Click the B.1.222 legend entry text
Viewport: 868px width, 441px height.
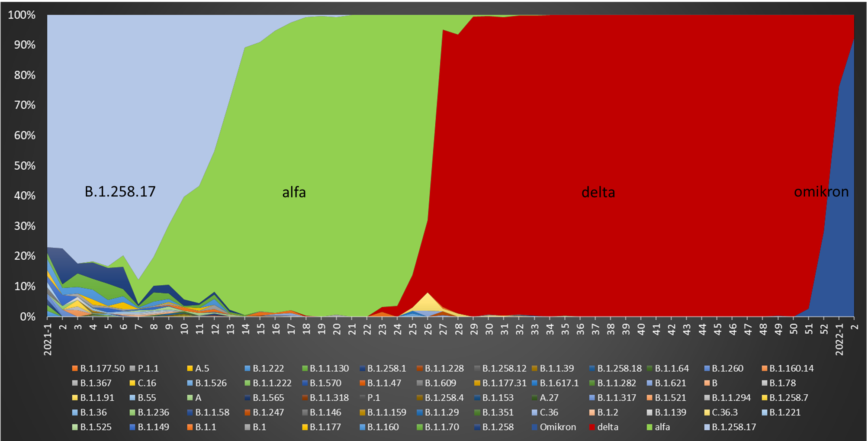(268, 369)
